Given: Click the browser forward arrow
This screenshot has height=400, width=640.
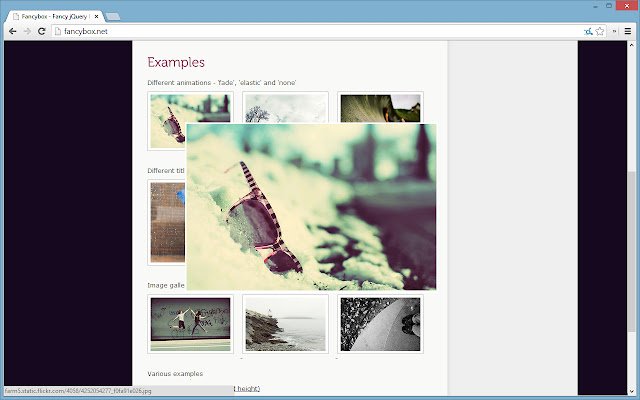Looking at the screenshot, I should pos(27,31).
